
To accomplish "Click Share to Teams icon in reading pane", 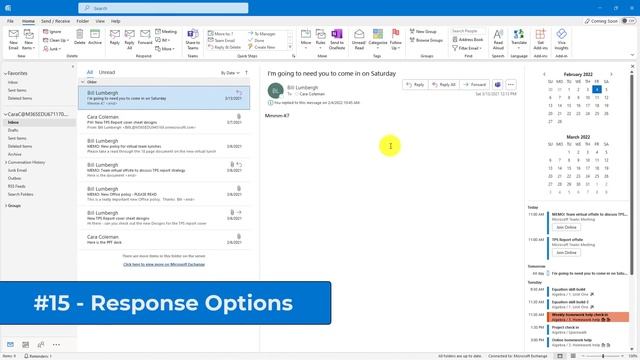I will tap(497, 84).
